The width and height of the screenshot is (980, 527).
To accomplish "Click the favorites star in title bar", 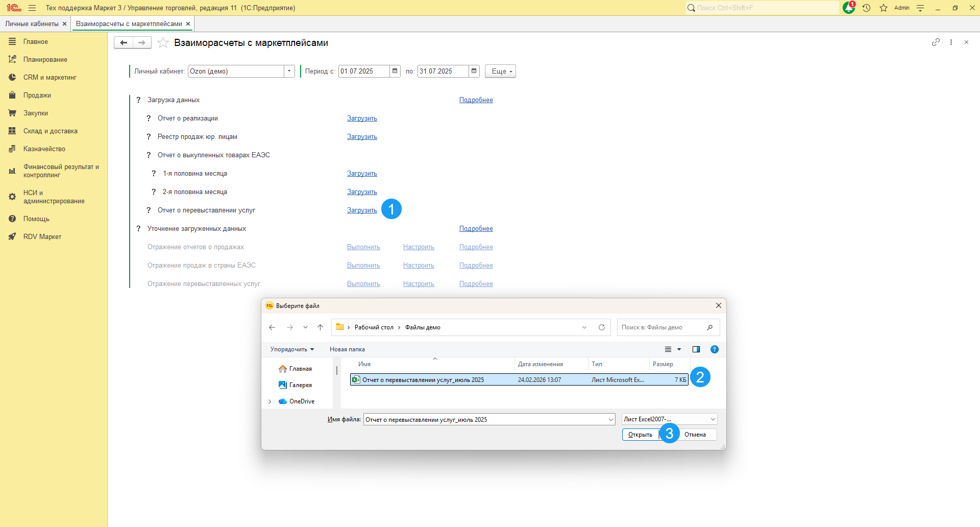I will (x=884, y=8).
